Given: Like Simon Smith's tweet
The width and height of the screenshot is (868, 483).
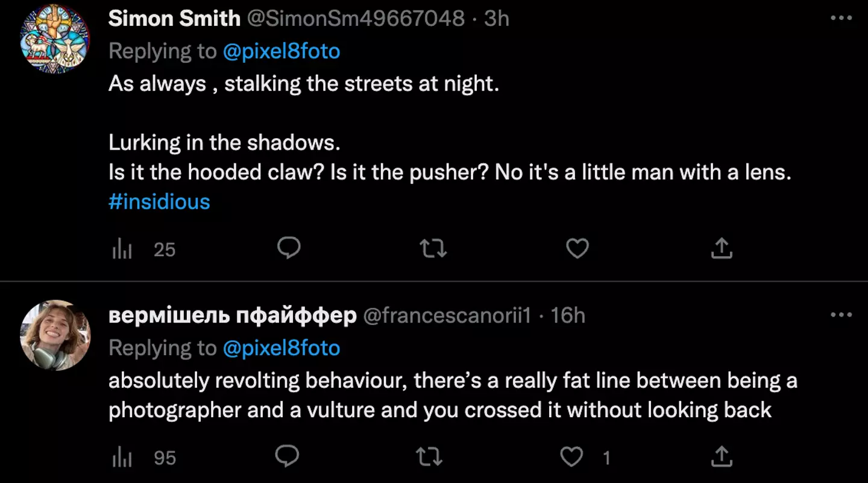Looking at the screenshot, I should tap(577, 248).
